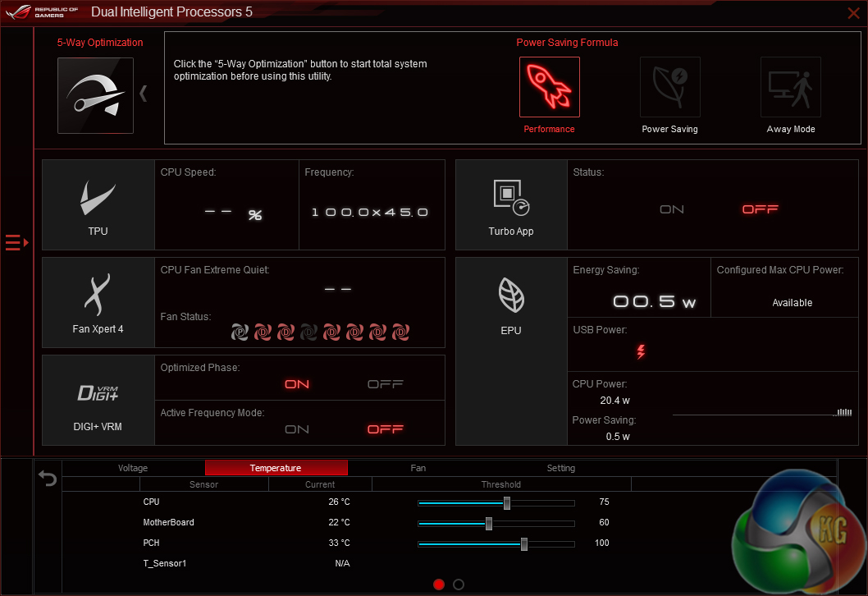Start the 5-Way Optimization speedometer button
This screenshot has width=868, height=596.
pyautogui.click(x=95, y=95)
